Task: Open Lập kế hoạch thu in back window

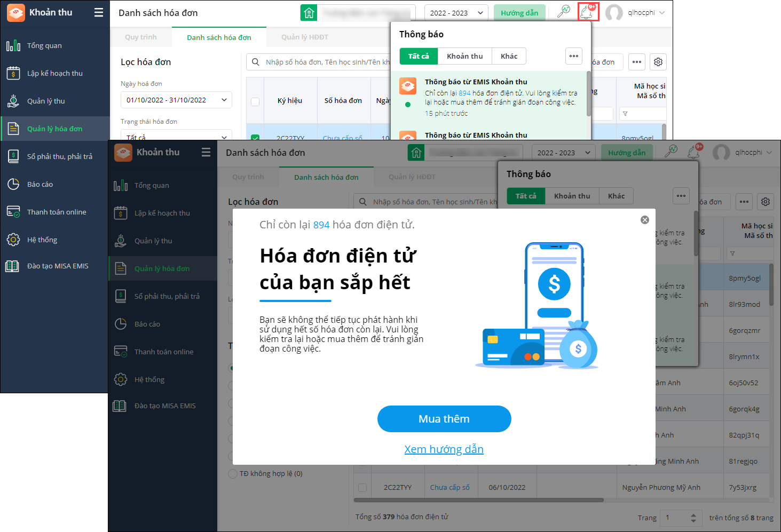Action: 54,73
